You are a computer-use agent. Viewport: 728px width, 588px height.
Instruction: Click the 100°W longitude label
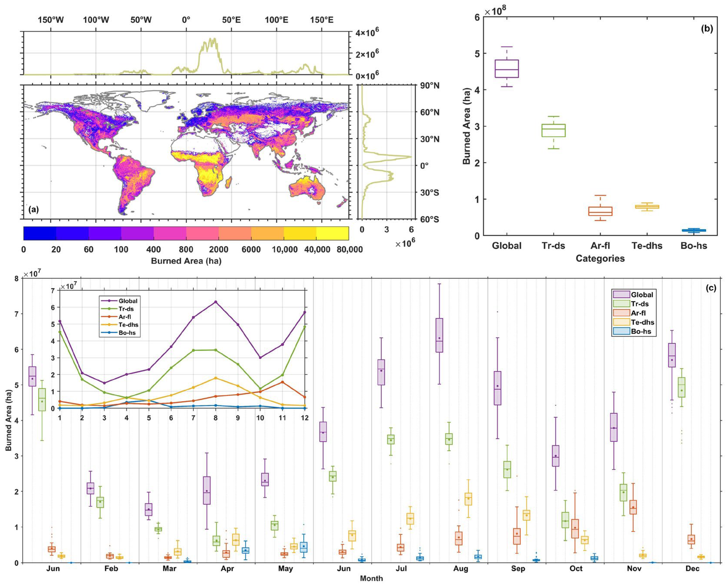pos(96,20)
